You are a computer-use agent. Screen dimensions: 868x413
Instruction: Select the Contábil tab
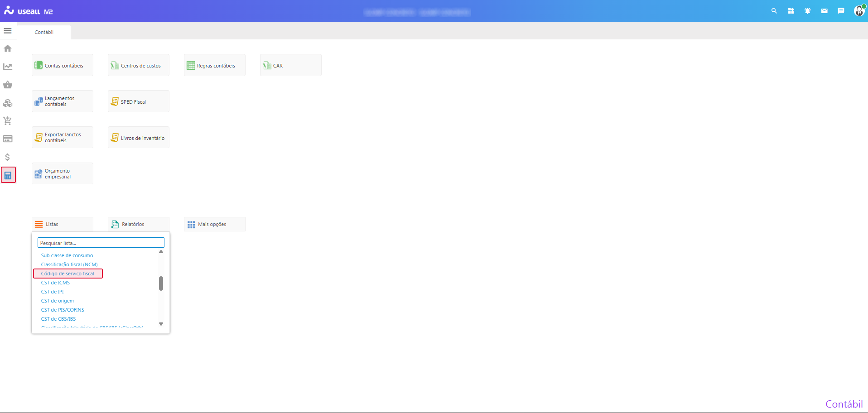point(44,32)
